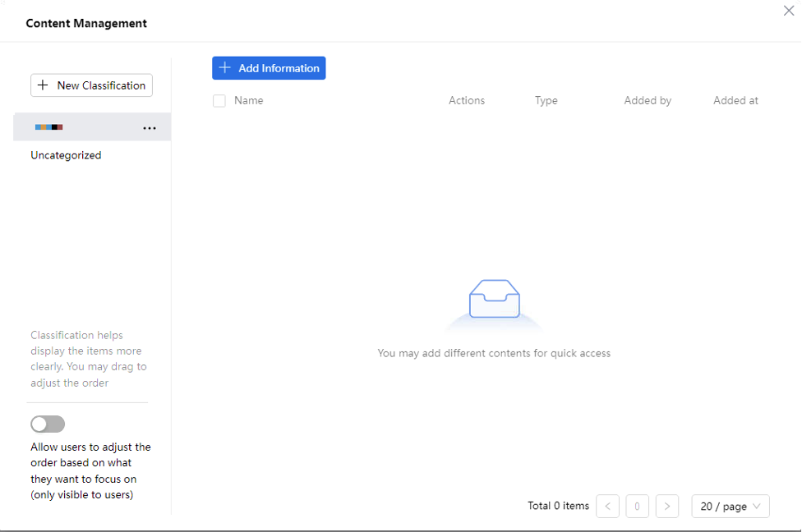Open the 20 / page dropdown

click(731, 507)
